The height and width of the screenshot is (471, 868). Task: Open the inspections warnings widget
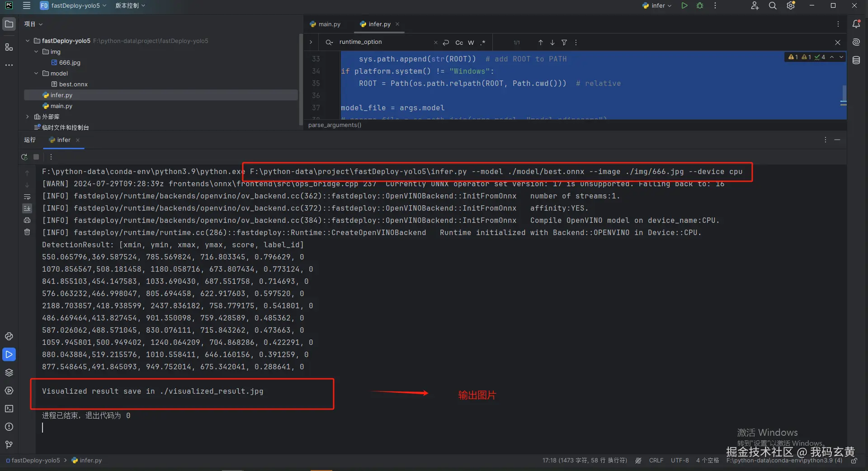point(807,57)
